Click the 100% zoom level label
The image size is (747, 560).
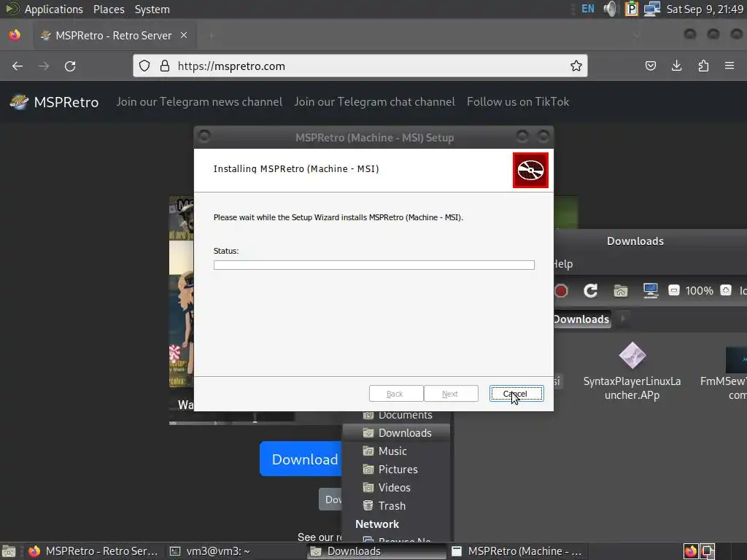coord(699,290)
